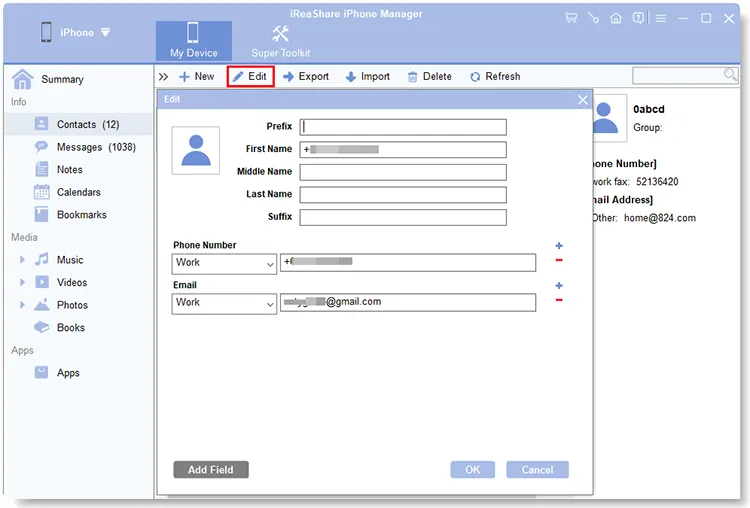750x508 pixels.
Task: Click the contact avatar in Edit dialog
Action: coord(196,150)
